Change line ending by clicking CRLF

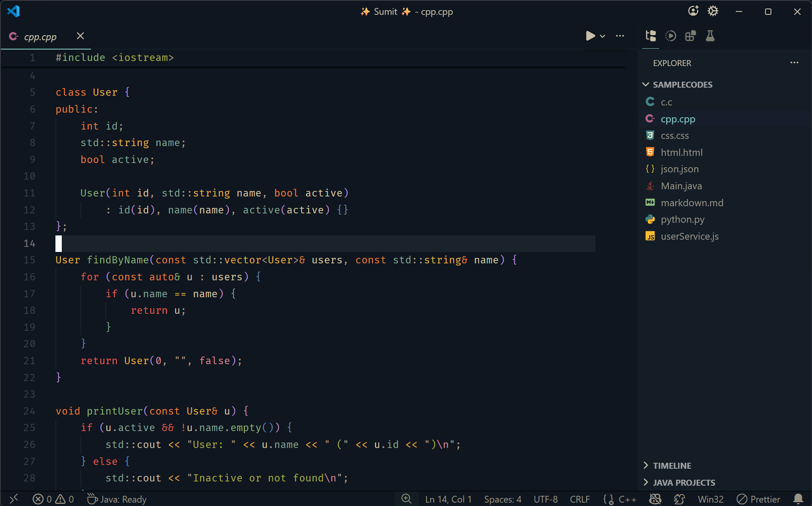point(579,499)
